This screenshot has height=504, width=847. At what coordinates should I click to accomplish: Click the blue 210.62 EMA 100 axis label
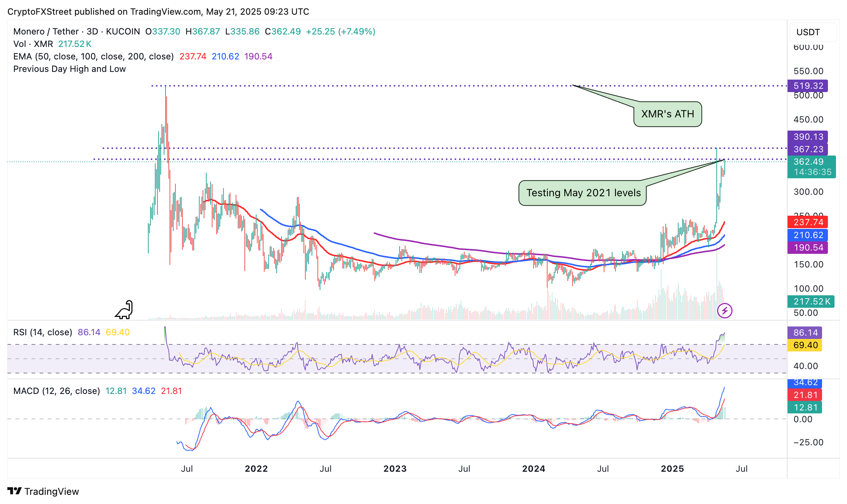click(x=807, y=235)
